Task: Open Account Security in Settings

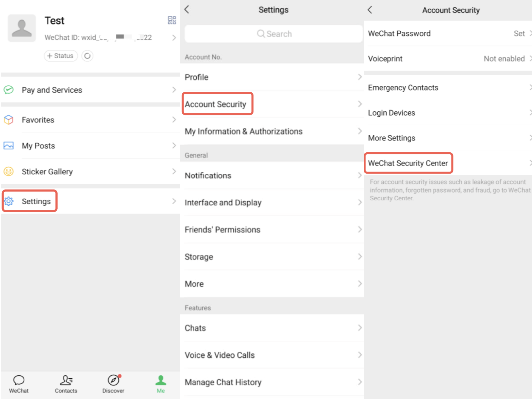Action: (x=272, y=104)
